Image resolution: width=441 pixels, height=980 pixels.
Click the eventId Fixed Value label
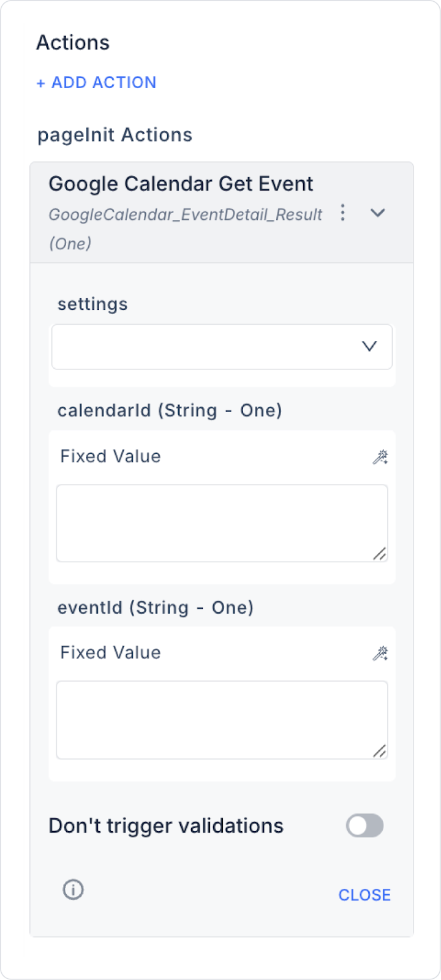click(x=110, y=653)
